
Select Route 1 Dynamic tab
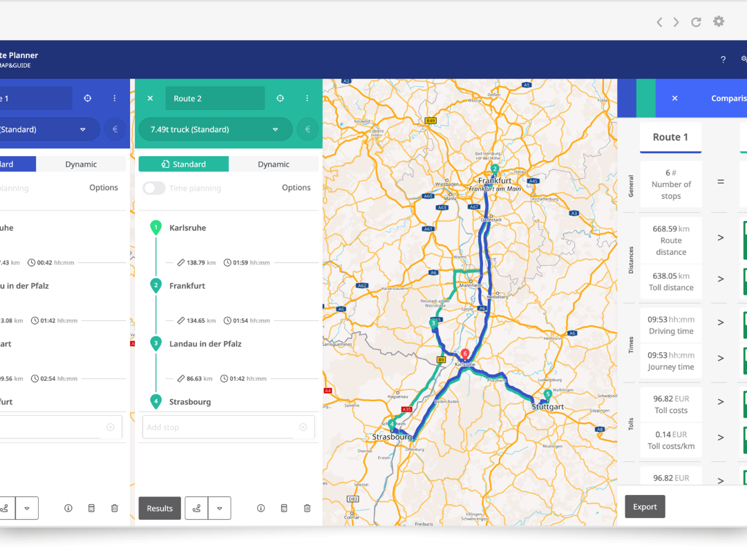pyautogui.click(x=81, y=164)
